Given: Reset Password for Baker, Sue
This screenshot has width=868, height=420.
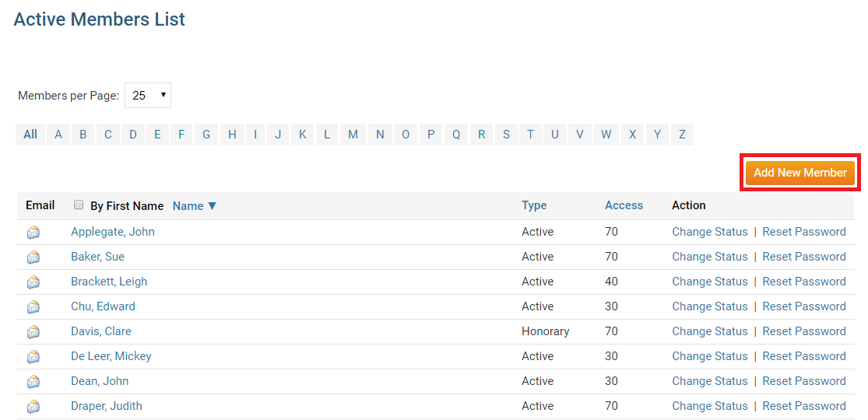Looking at the screenshot, I should click(x=803, y=257).
